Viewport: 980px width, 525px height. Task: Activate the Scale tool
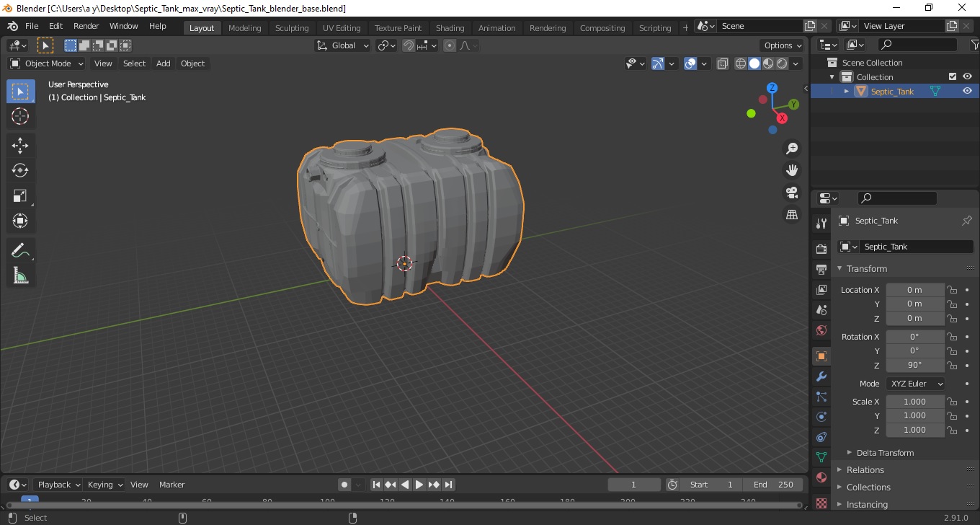20,195
